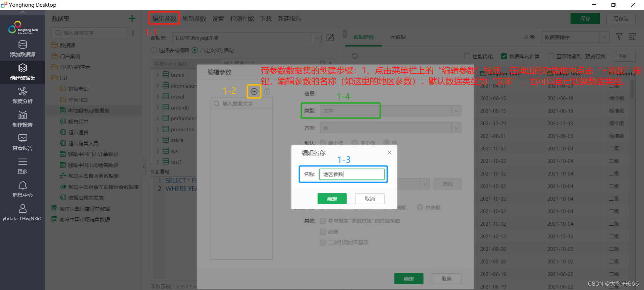Click the 预览行数 field showing 200
This screenshot has height=290, width=644.
(625, 56)
